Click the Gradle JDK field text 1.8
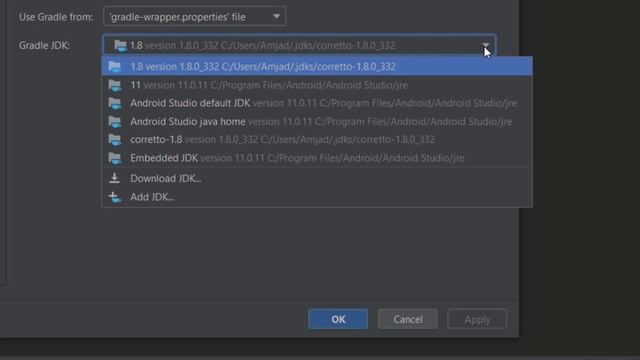This screenshot has width=640, height=360. (x=136, y=45)
